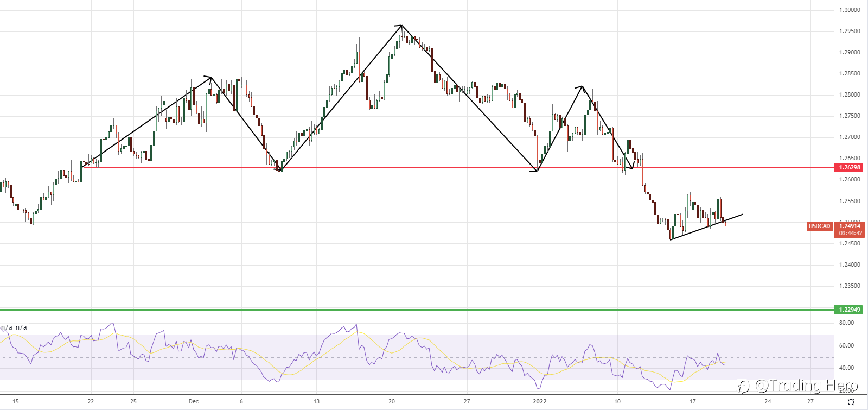
Task: Click the 1.25500 price axis tick
Action: [850, 201]
